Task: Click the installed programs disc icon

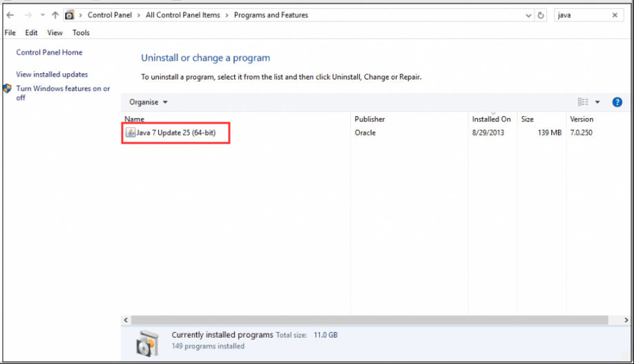Action: [x=147, y=343]
